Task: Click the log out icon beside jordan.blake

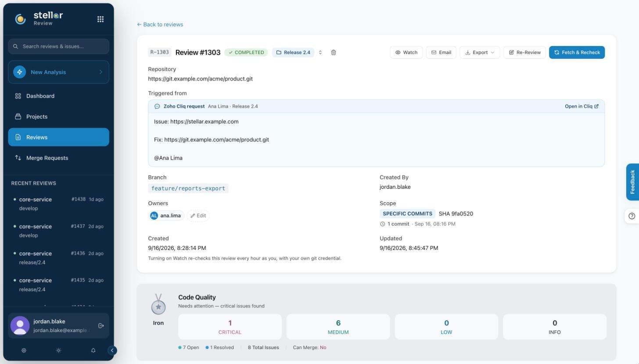Action: point(101,326)
